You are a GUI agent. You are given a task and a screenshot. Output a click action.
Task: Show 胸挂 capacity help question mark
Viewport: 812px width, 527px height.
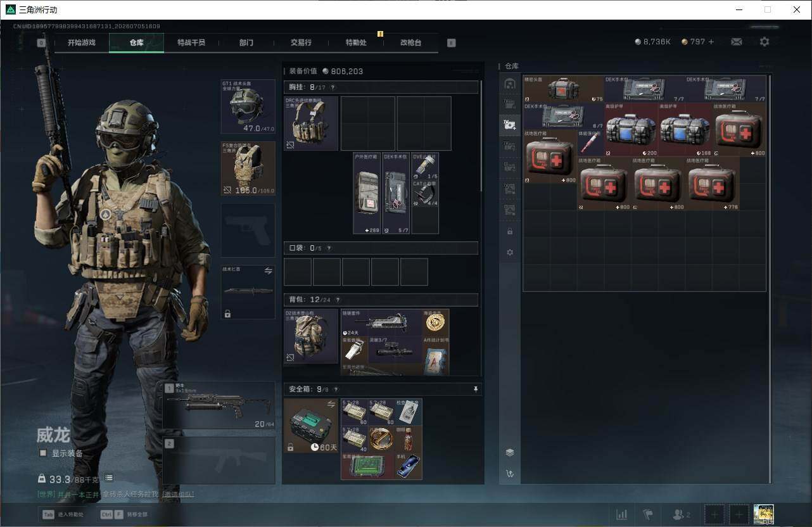pyautogui.click(x=333, y=87)
